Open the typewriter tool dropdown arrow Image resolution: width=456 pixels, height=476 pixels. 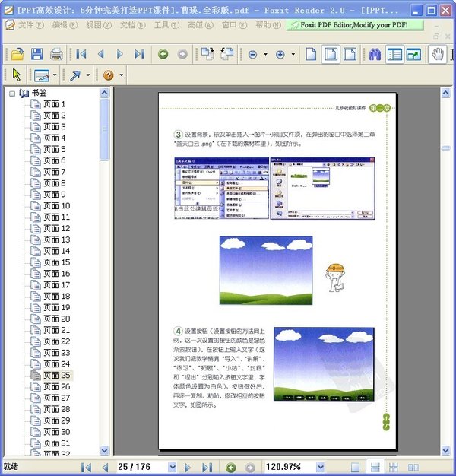click(55, 75)
